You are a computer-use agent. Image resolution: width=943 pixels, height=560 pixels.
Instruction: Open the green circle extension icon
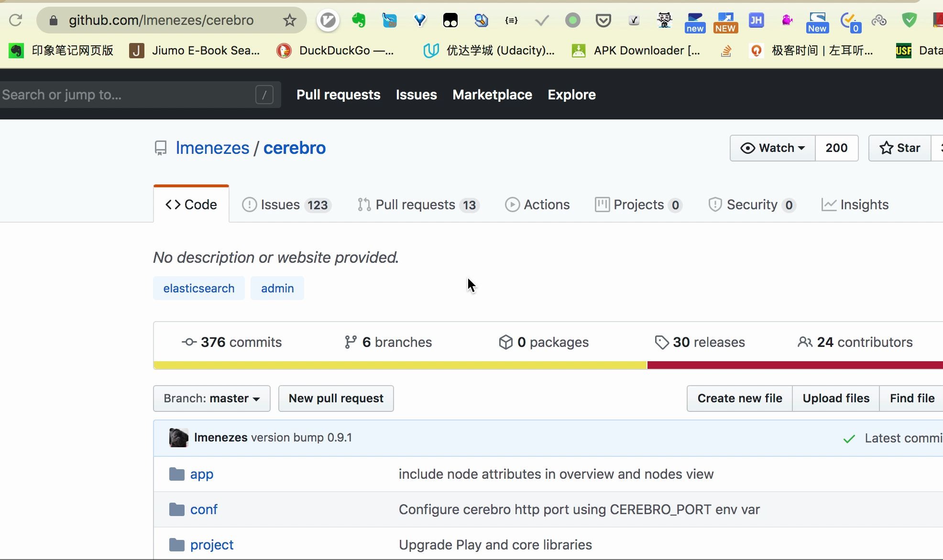click(572, 20)
